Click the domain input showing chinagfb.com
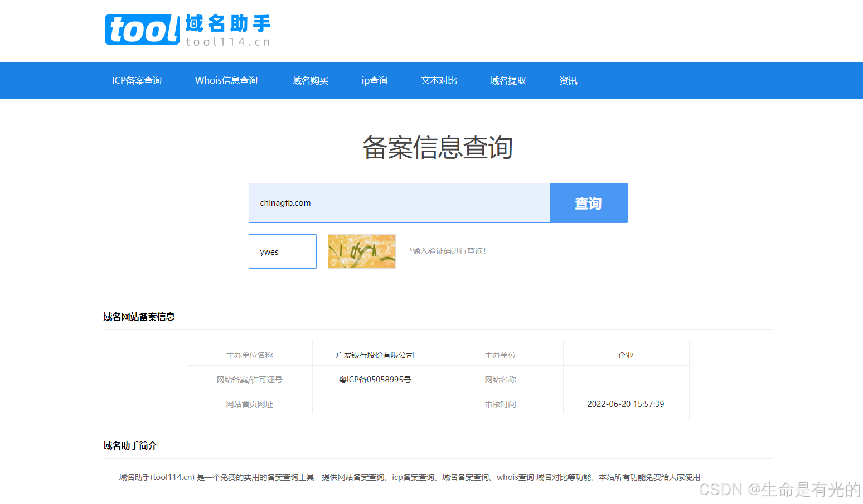863x504 pixels. pyautogui.click(x=399, y=202)
